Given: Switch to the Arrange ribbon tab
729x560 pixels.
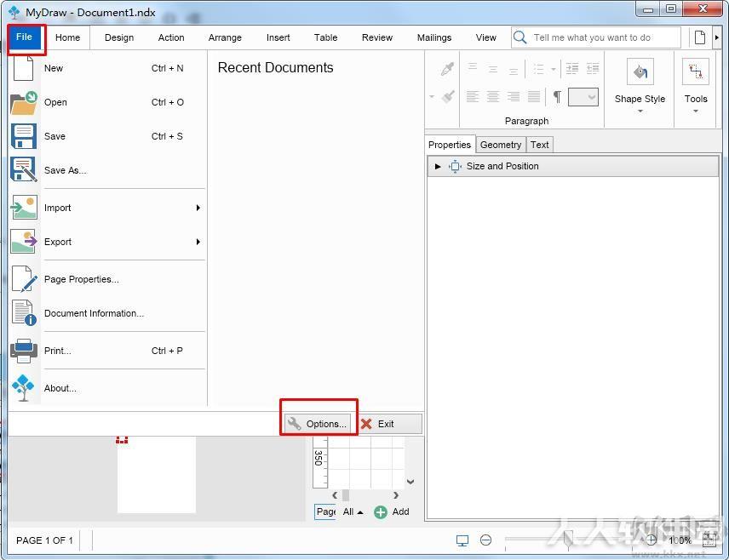Looking at the screenshot, I should (225, 37).
